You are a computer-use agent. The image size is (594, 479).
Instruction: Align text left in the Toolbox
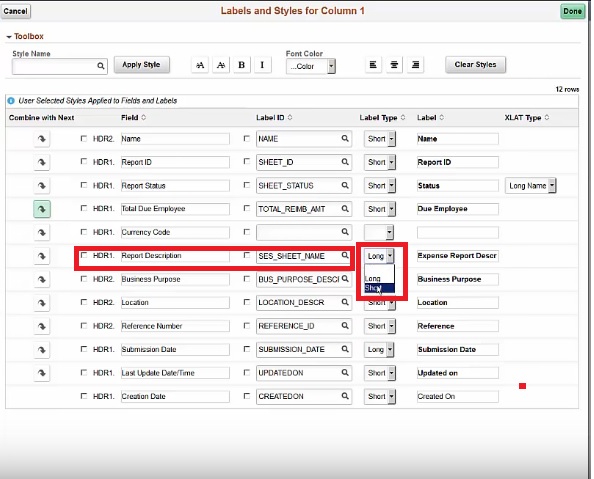click(x=373, y=65)
